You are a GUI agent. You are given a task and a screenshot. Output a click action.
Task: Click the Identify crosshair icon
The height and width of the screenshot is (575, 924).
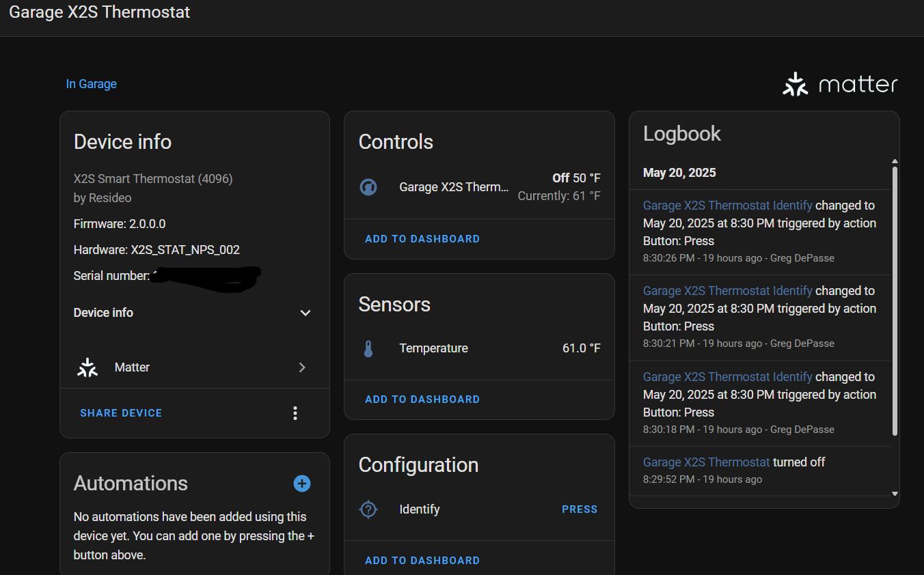[x=368, y=509]
